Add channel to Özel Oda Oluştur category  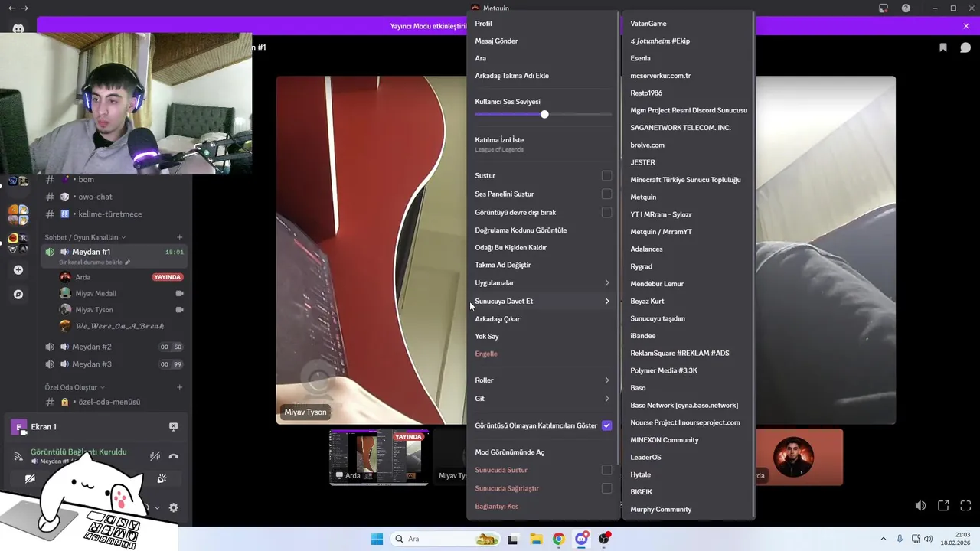(179, 387)
